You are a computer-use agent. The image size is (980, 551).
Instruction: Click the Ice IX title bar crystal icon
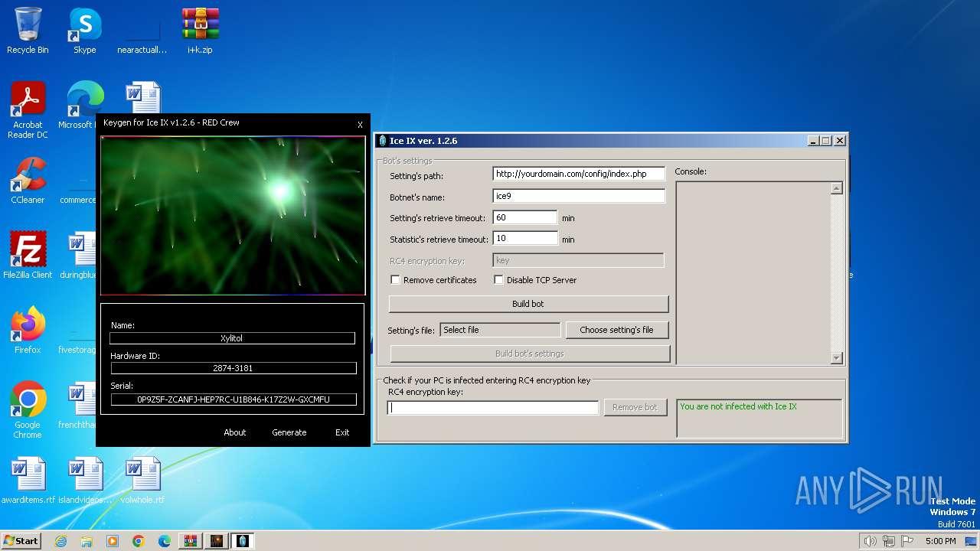click(383, 141)
